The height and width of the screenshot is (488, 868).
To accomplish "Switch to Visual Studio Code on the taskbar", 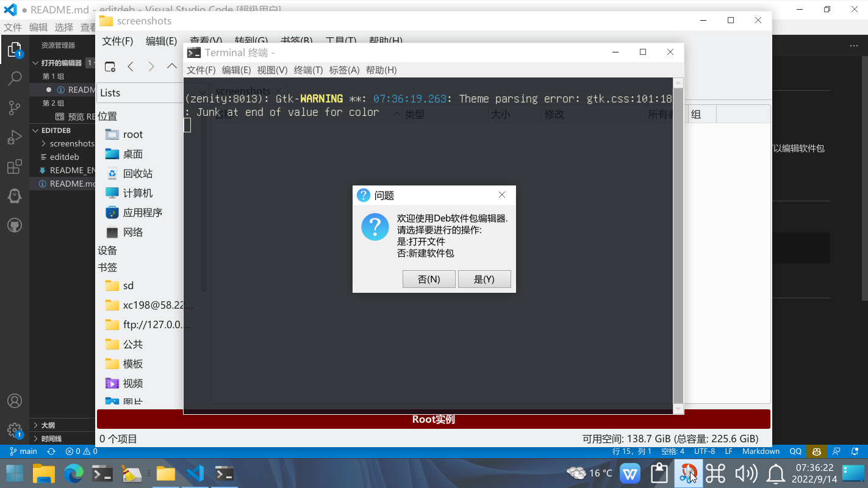I will point(195,473).
